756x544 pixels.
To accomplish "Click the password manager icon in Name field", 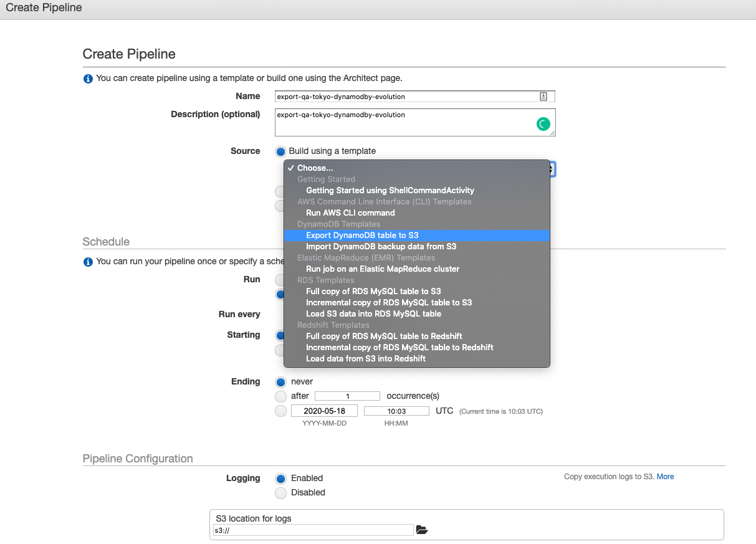I will 543,97.
